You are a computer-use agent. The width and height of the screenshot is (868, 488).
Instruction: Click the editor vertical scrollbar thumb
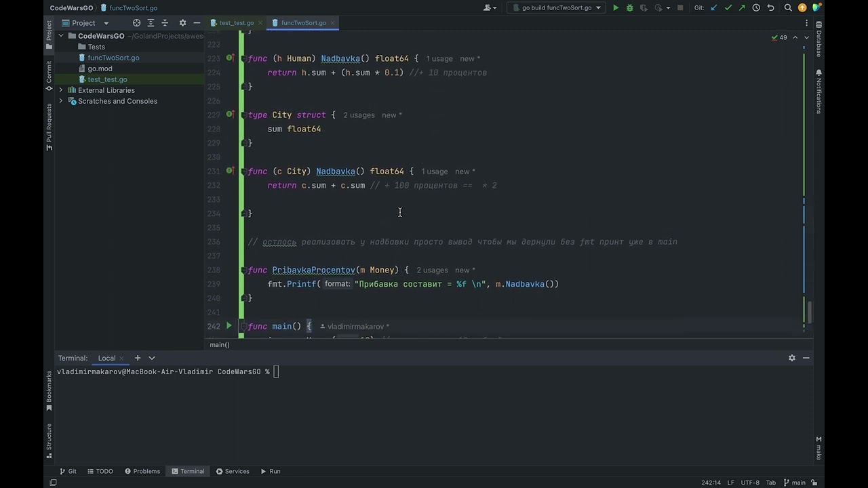808,312
